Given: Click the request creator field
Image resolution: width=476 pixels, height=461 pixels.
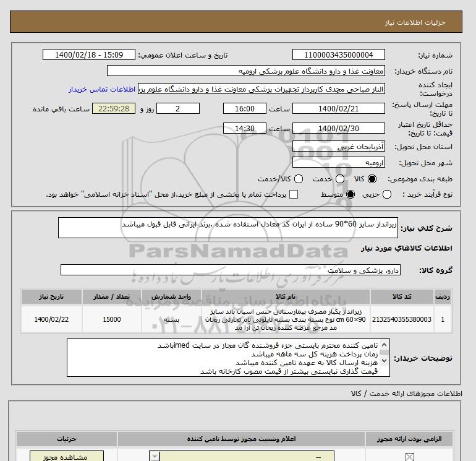Looking at the screenshot, I should pyautogui.click(x=261, y=89).
